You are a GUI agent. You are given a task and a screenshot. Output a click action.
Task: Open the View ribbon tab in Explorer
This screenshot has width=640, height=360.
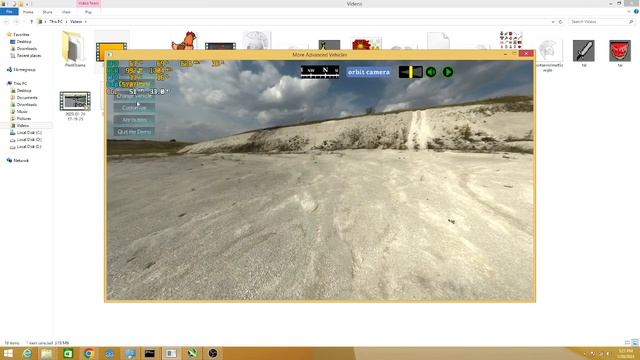(66, 12)
